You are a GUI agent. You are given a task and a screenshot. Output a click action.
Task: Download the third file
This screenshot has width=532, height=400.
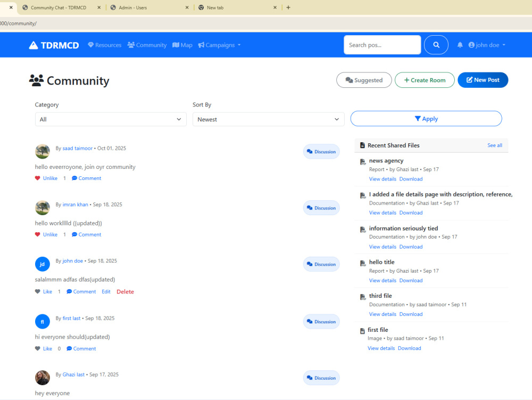(411, 314)
